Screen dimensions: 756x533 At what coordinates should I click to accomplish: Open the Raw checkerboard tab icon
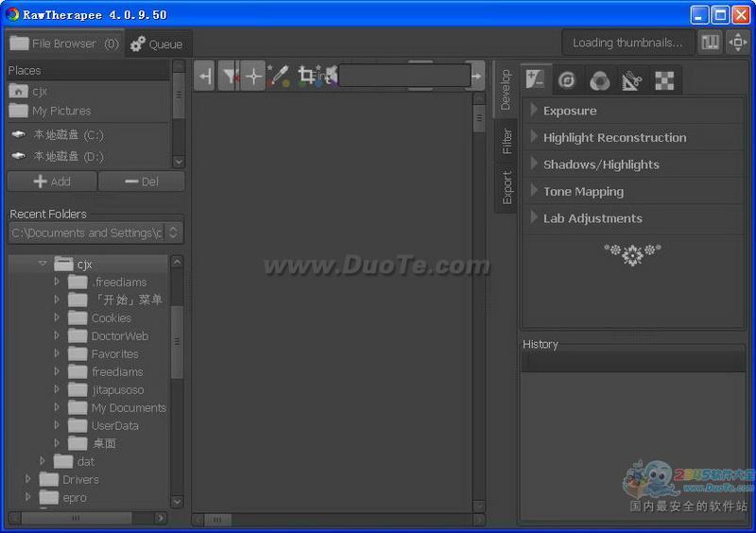tap(664, 81)
